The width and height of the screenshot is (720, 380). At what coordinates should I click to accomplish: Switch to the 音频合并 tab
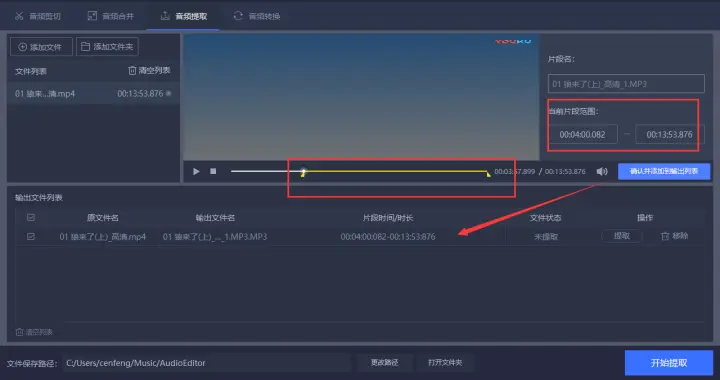111,16
